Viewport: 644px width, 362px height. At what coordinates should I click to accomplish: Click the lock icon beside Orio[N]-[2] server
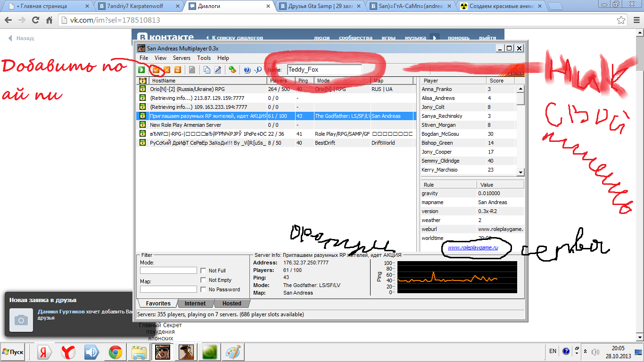[x=142, y=89]
